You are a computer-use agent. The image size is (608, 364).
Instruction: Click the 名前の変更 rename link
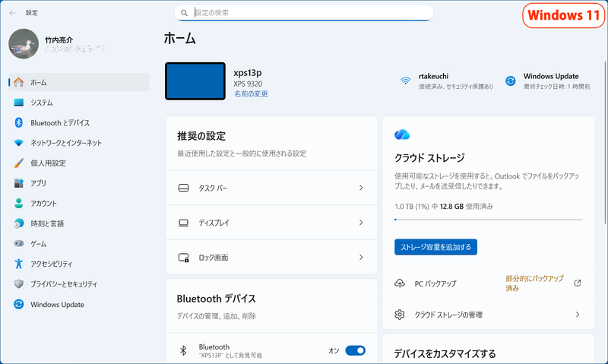tap(251, 93)
